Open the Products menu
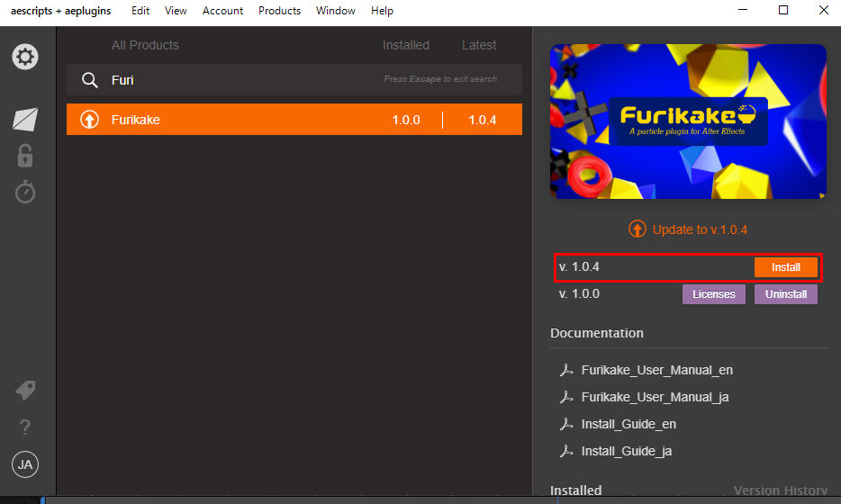Screen dimensions: 841x504 tap(279, 11)
